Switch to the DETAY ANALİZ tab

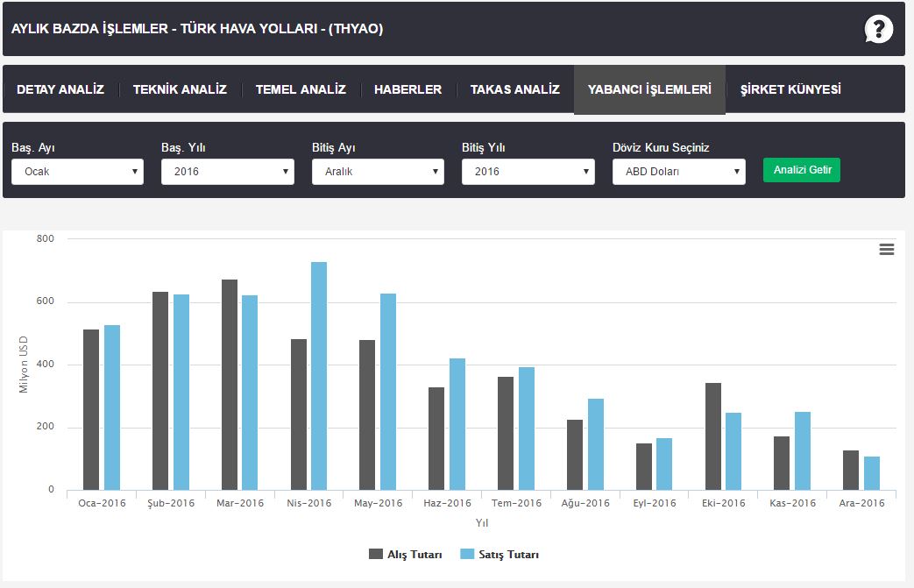click(60, 89)
